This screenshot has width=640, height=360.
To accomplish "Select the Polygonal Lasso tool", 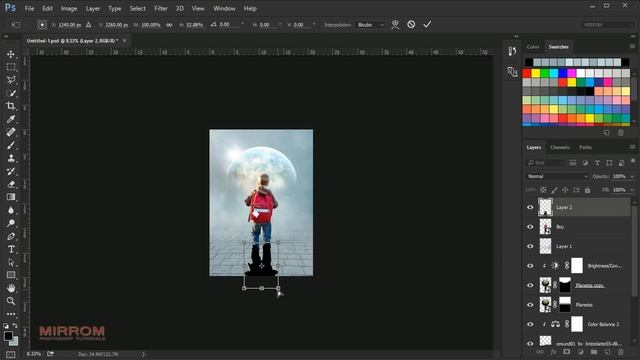I will click(x=11, y=80).
